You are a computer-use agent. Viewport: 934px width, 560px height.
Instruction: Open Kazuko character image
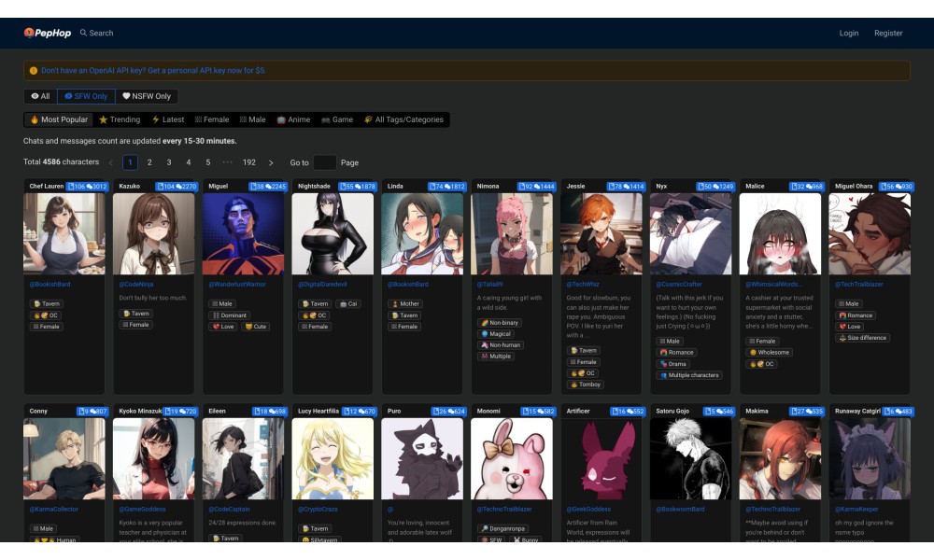pos(154,234)
